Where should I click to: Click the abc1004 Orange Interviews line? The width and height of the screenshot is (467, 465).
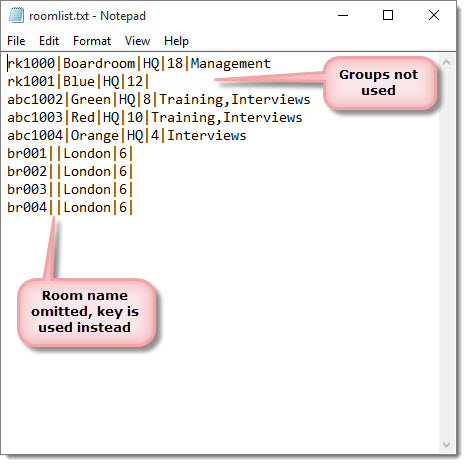pos(127,135)
